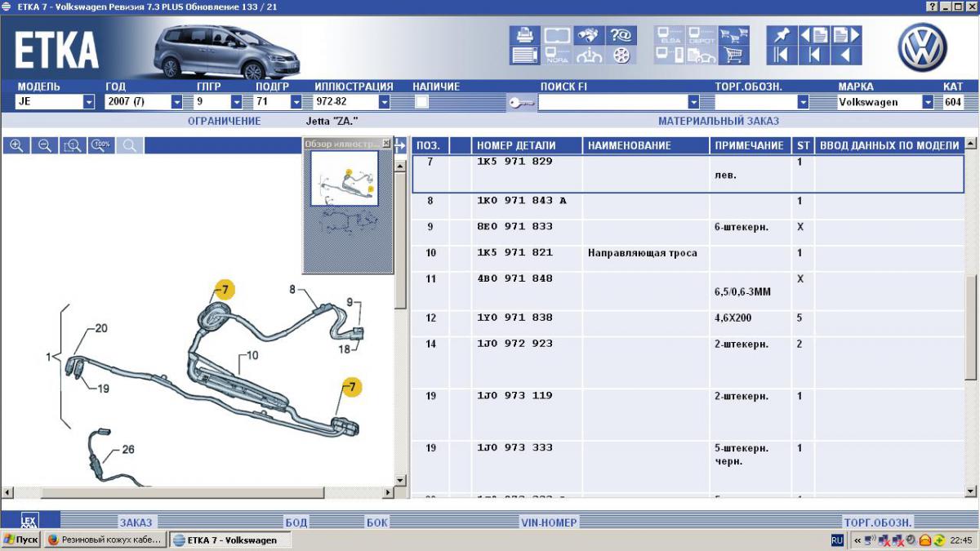Select part number 1J0 972 923
This screenshot has height=551, width=980.
pos(514,344)
